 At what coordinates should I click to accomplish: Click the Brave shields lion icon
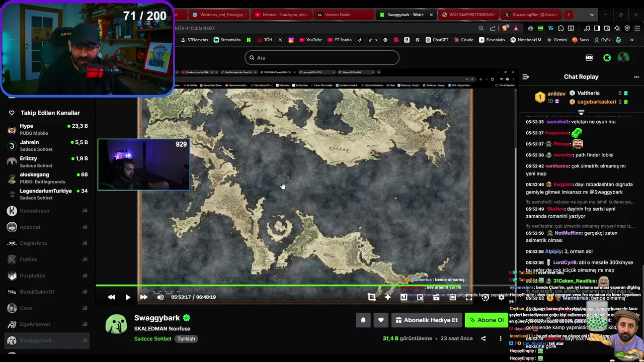click(505, 28)
